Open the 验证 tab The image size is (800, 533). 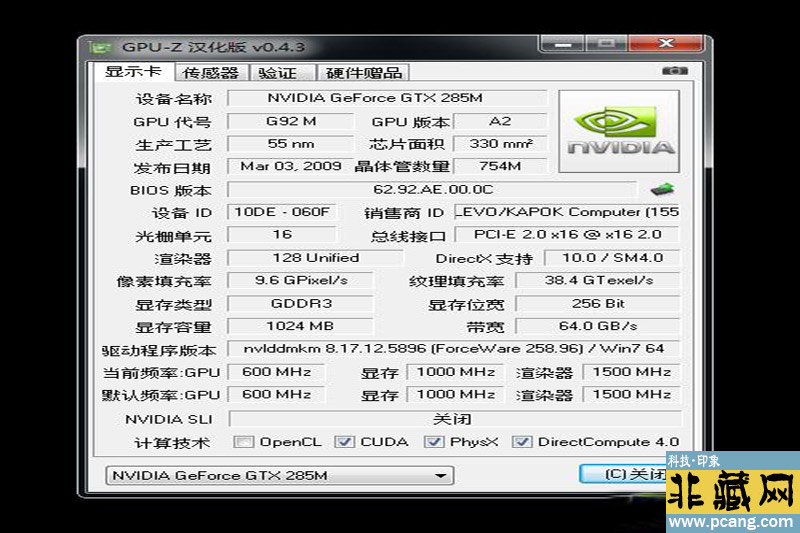[281, 73]
